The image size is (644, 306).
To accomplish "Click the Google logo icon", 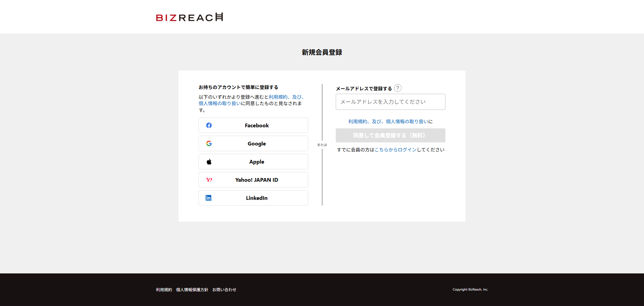I will pos(209,143).
